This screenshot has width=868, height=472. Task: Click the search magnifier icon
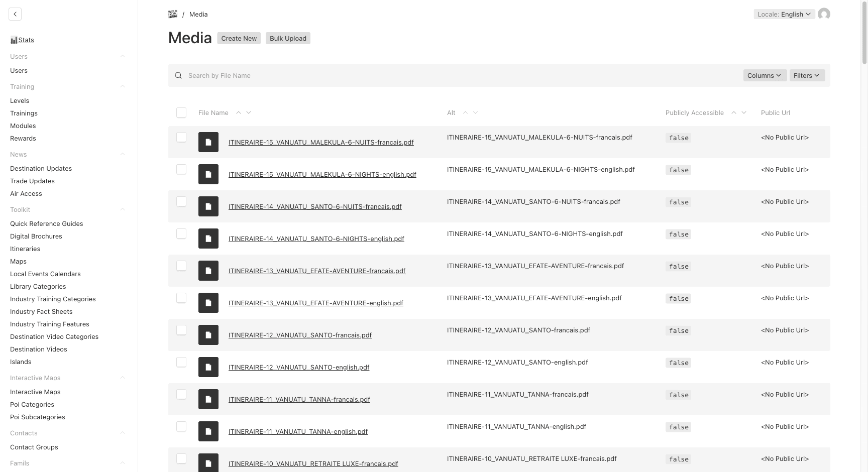tap(178, 75)
